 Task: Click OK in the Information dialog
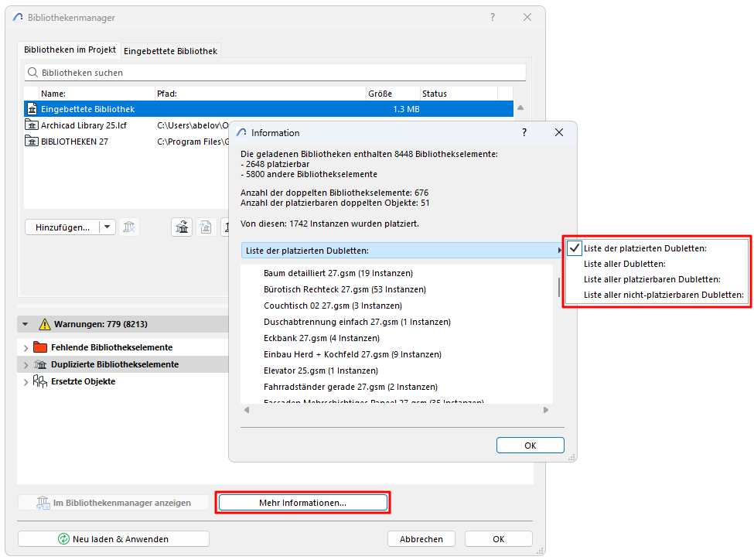[x=530, y=445]
